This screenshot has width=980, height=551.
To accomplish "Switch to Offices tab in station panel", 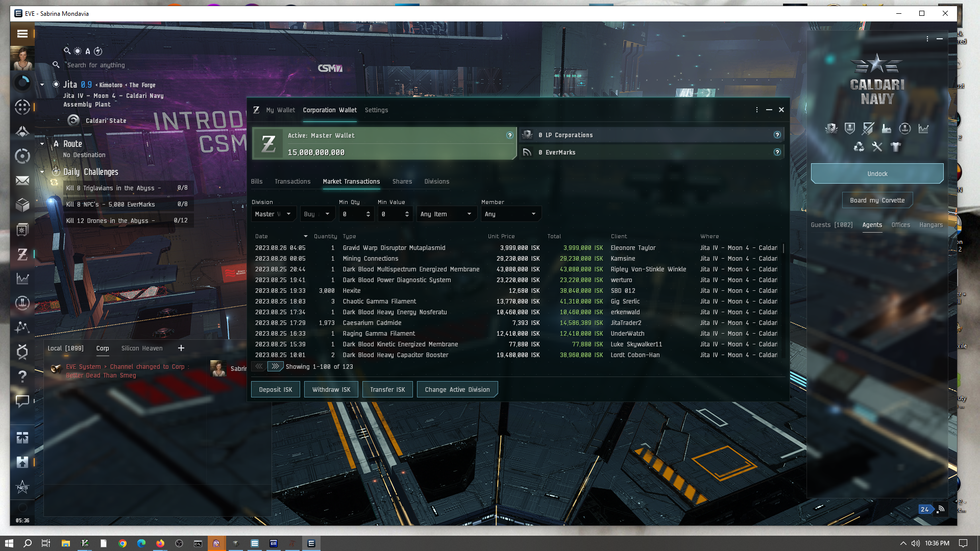I will [900, 225].
